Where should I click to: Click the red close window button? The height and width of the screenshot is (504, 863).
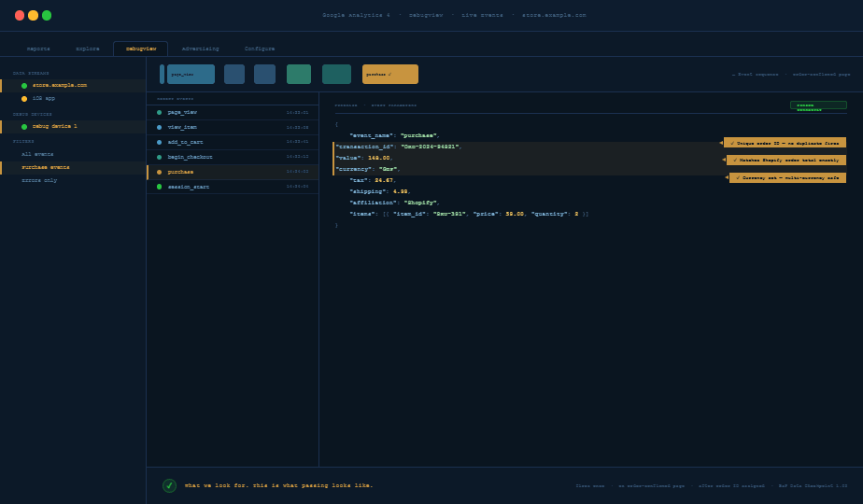(20, 16)
